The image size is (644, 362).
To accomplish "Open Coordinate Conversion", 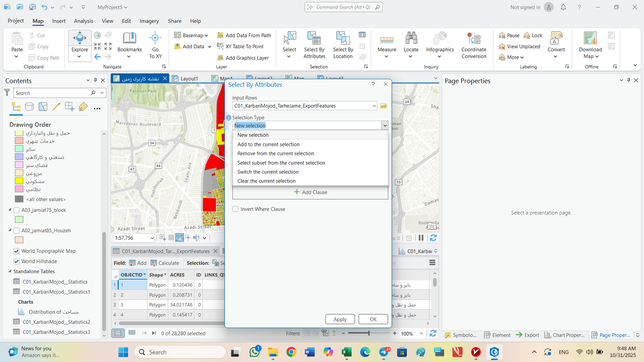I will pos(473,45).
